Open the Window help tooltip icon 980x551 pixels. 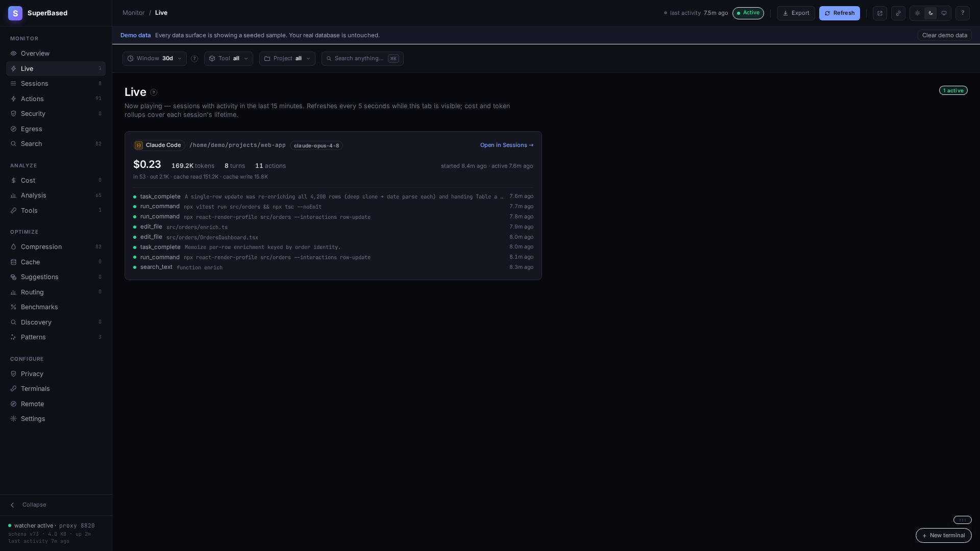pyautogui.click(x=194, y=59)
